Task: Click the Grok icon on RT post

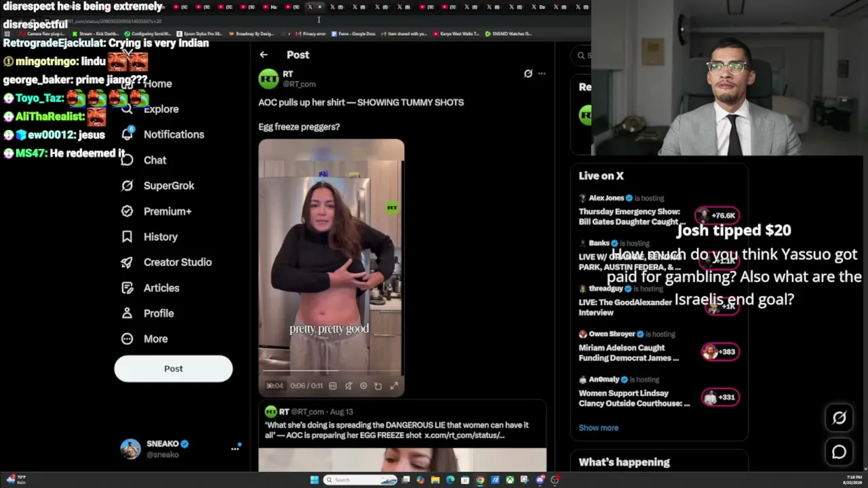Action: [x=528, y=74]
